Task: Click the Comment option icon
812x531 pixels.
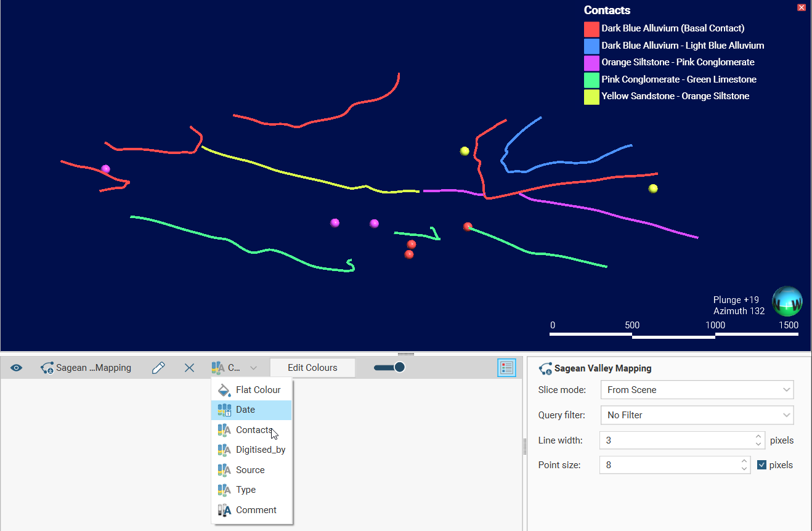Action: pyautogui.click(x=224, y=510)
